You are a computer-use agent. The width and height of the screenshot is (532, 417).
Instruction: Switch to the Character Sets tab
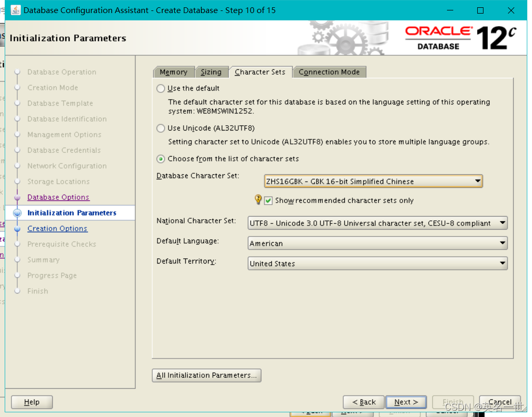coord(260,72)
